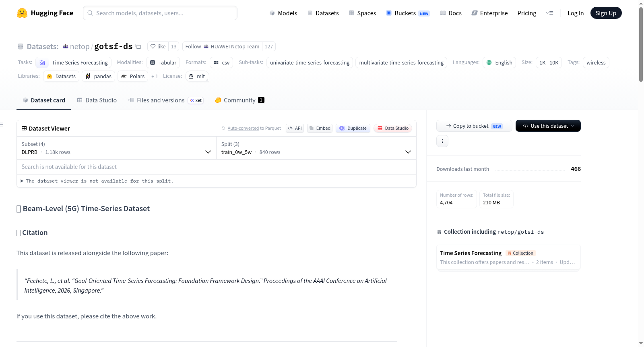Click the heart like button
Screen dimensions: 644x347
pos(158,46)
